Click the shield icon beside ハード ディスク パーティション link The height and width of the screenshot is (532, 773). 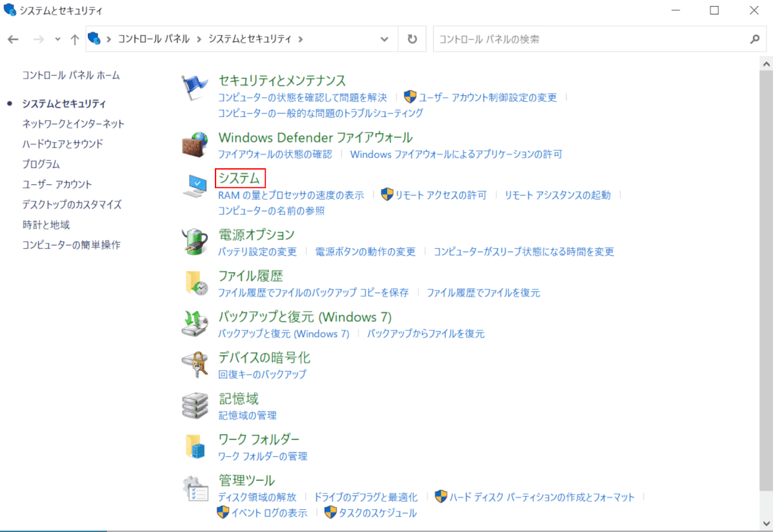click(441, 497)
